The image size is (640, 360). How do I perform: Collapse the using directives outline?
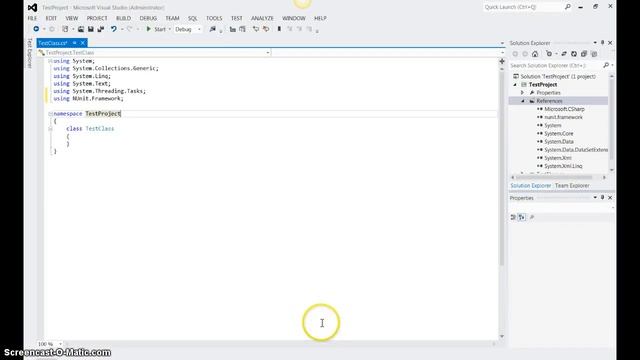click(x=50, y=61)
